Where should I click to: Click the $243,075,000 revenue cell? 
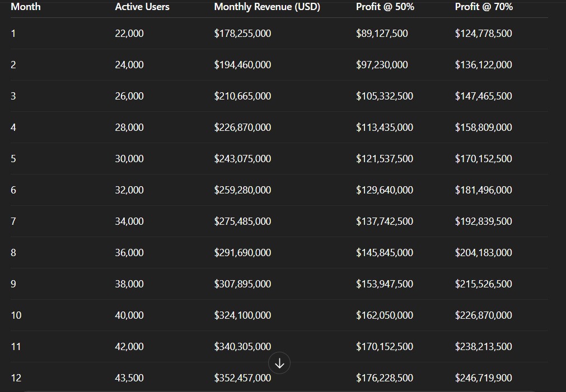point(242,159)
